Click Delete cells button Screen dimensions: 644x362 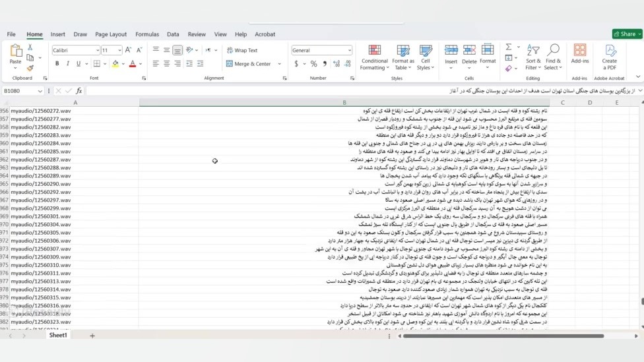click(x=469, y=56)
